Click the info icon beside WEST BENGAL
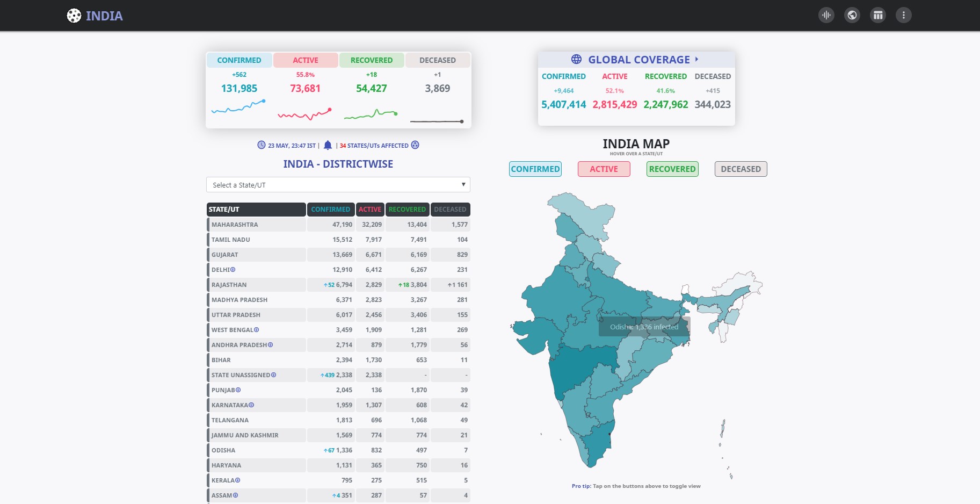Screen dimensions: 980x504 (257, 330)
